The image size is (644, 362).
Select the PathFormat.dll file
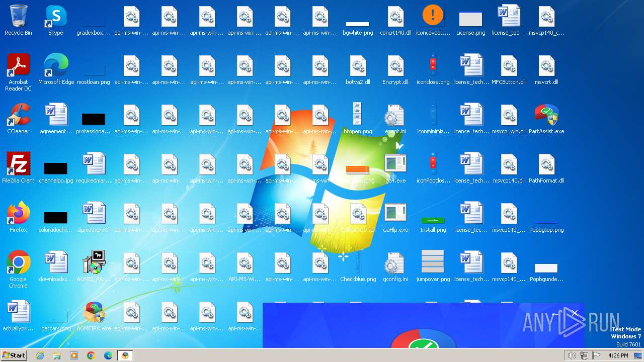(546, 168)
